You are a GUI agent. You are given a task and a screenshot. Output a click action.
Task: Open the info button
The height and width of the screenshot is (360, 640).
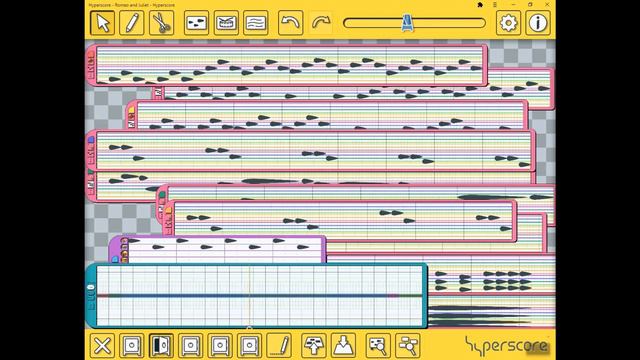(538, 23)
